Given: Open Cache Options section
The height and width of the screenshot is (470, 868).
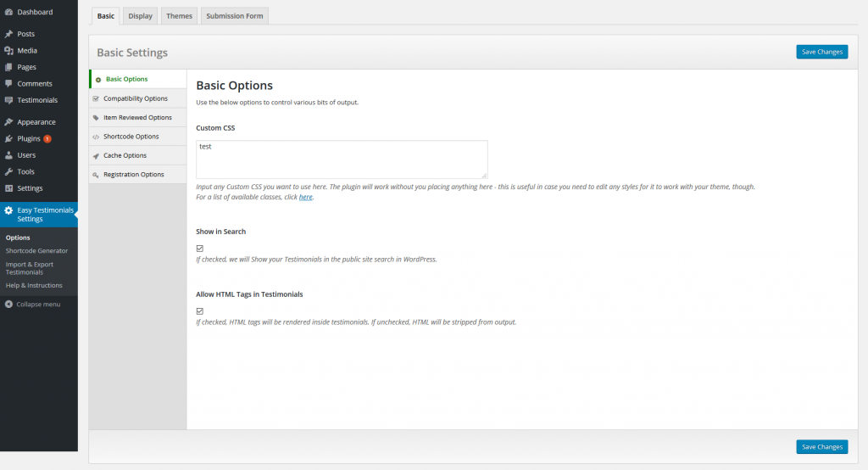Looking at the screenshot, I should [125, 155].
